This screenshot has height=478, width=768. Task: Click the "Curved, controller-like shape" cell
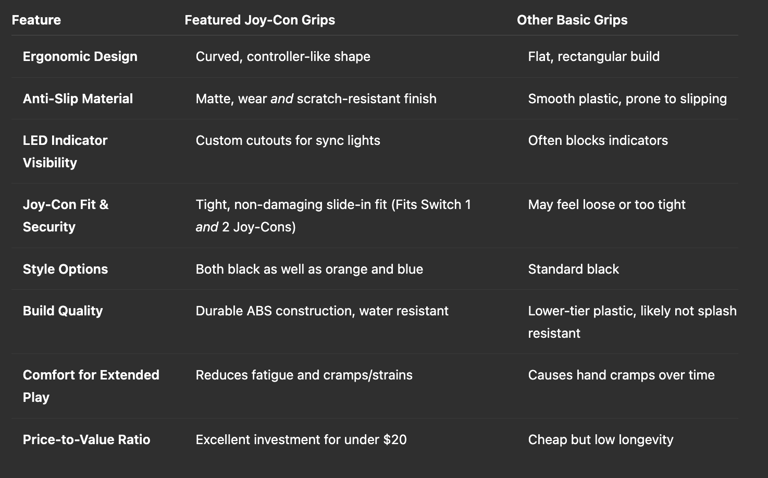(283, 57)
